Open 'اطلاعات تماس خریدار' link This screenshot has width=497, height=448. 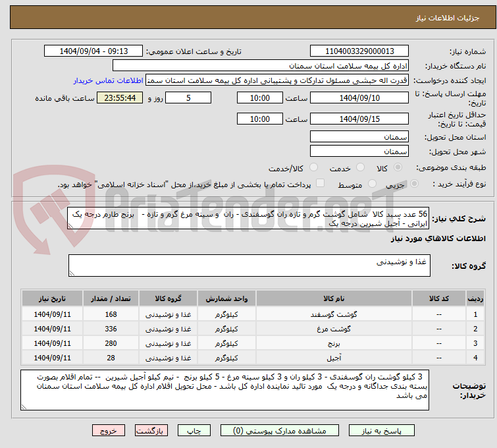pos(109,80)
